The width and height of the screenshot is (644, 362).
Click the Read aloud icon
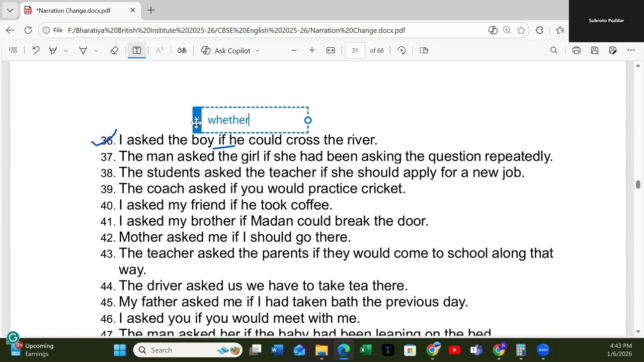coord(160,50)
